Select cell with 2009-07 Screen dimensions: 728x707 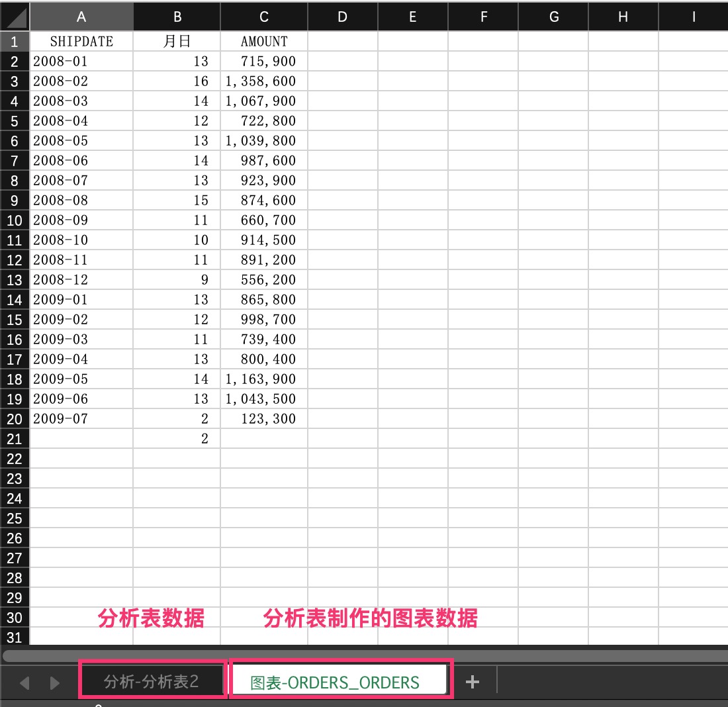(81, 418)
